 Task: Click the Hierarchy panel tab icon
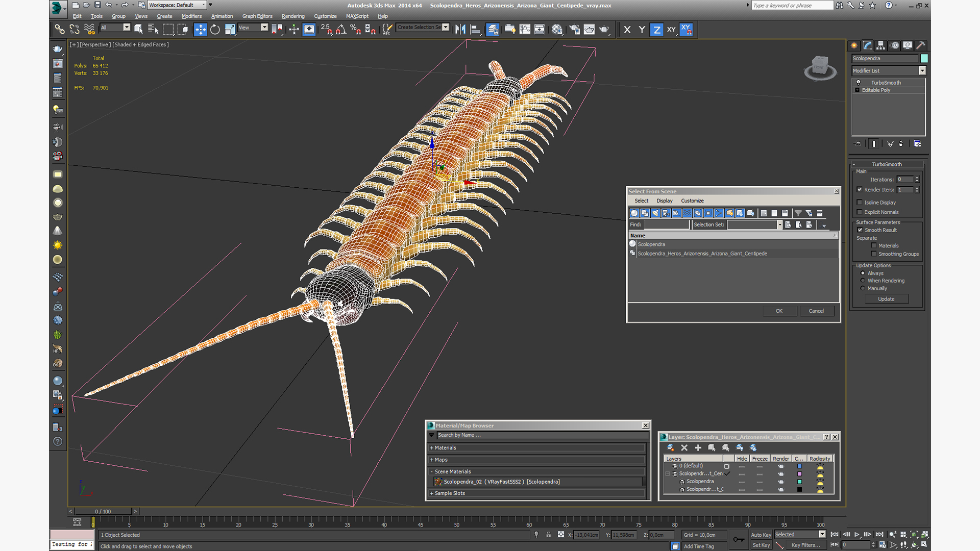(x=880, y=45)
